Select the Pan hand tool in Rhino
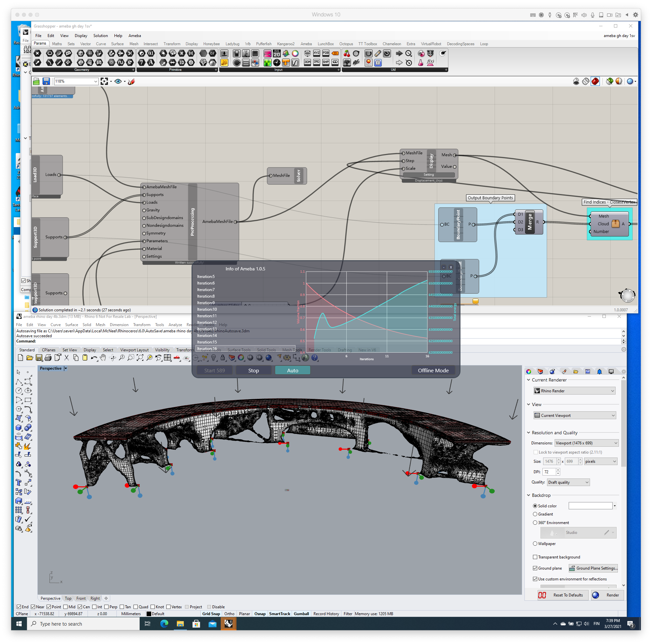652x644 pixels. click(x=103, y=358)
